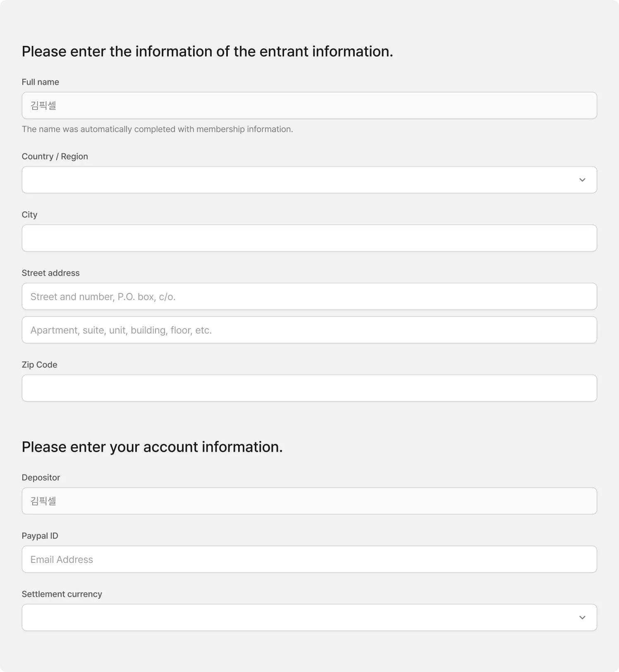The width and height of the screenshot is (619, 672).
Task: Open the Settlement currency dropdown
Action: point(309,617)
